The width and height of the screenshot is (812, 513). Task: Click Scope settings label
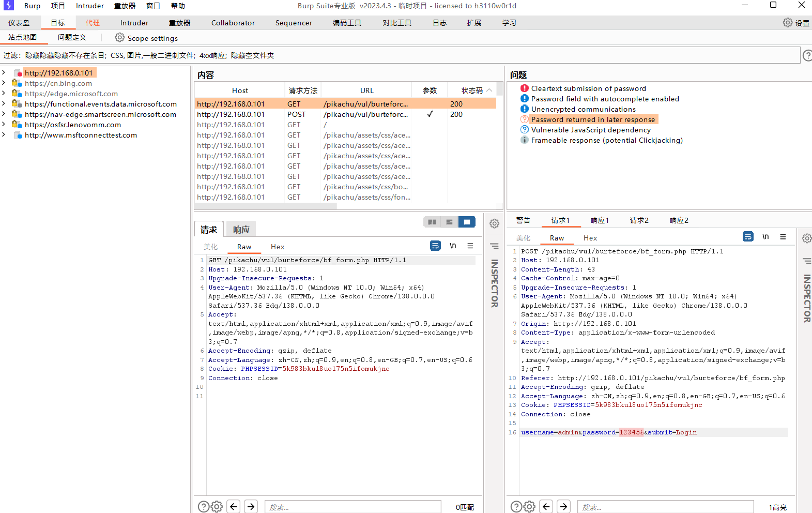pyautogui.click(x=152, y=38)
